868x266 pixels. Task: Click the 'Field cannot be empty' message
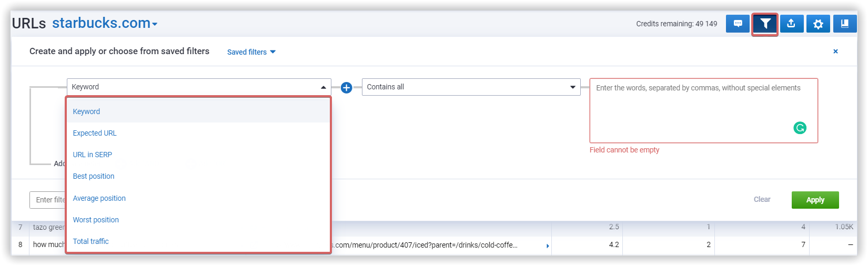(x=624, y=150)
